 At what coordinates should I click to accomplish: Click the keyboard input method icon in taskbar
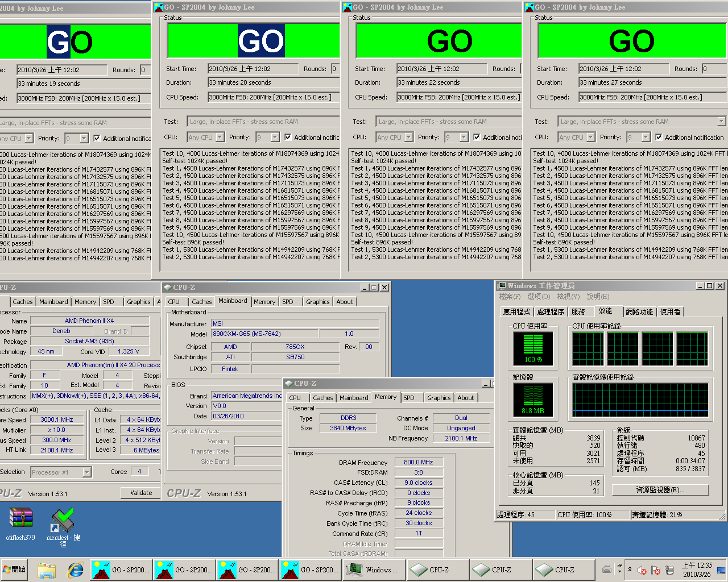[x=607, y=569]
